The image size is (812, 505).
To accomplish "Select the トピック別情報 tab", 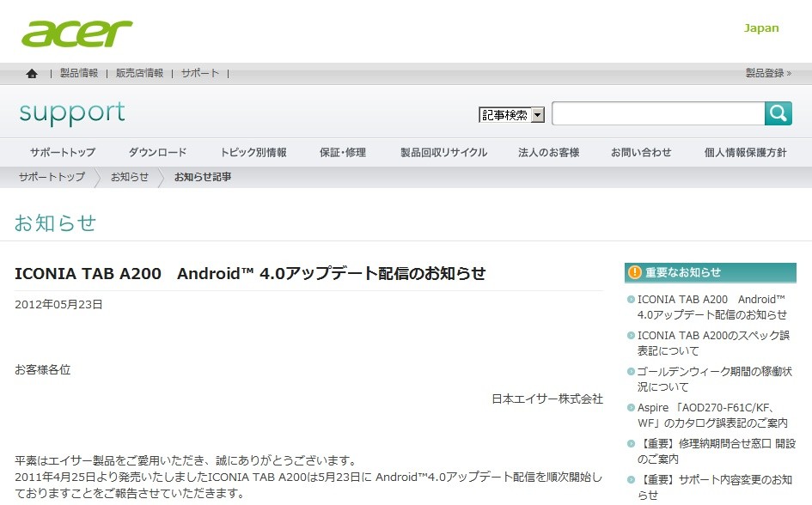I will tap(253, 152).
